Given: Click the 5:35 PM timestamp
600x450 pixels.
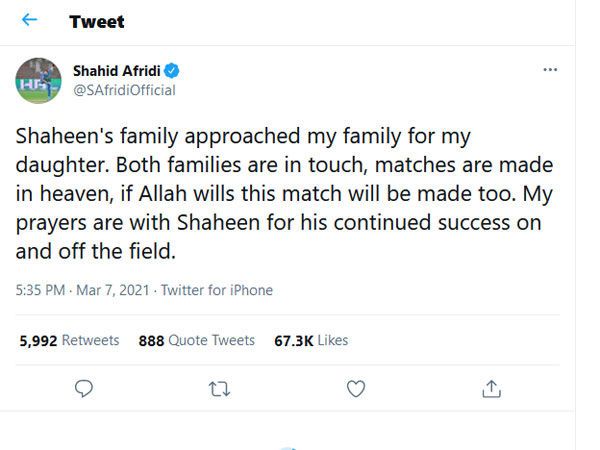Looking at the screenshot, I should click(42, 290).
